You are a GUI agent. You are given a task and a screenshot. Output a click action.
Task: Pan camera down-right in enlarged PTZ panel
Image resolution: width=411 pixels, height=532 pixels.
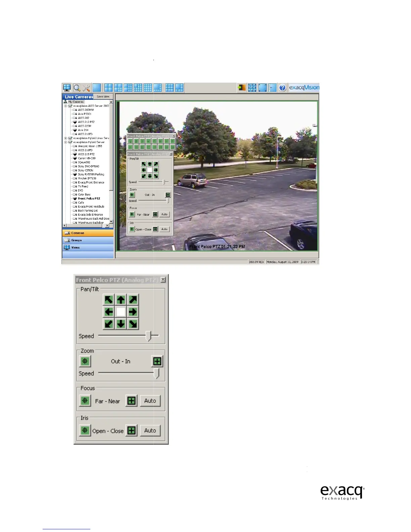[x=133, y=324]
